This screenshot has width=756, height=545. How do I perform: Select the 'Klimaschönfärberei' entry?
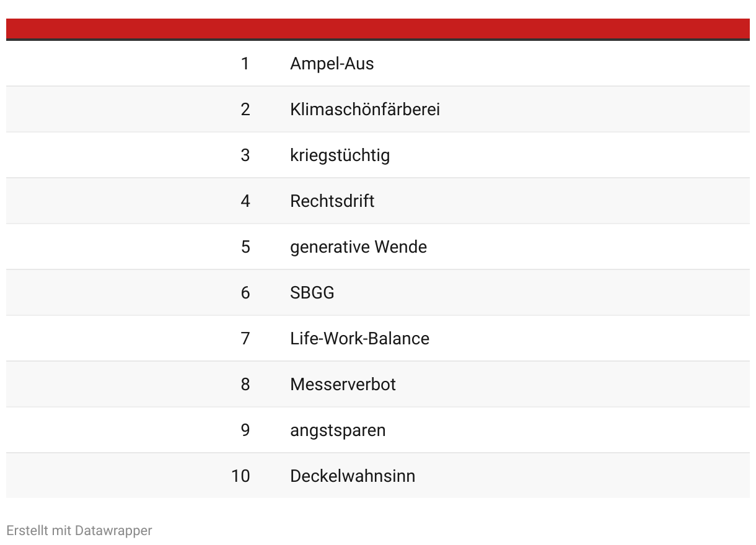pyautogui.click(x=365, y=110)
